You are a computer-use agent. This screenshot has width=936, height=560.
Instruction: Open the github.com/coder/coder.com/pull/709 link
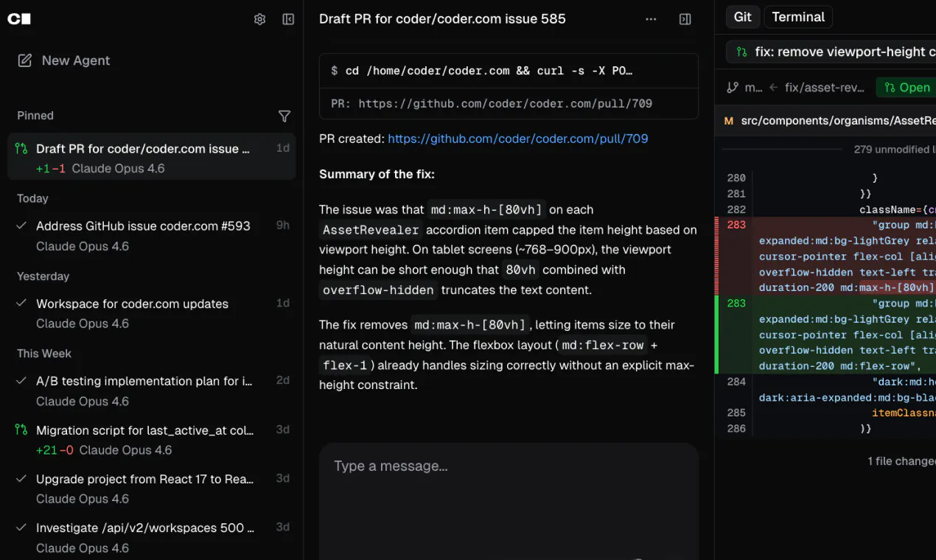[x=517, y=139]
